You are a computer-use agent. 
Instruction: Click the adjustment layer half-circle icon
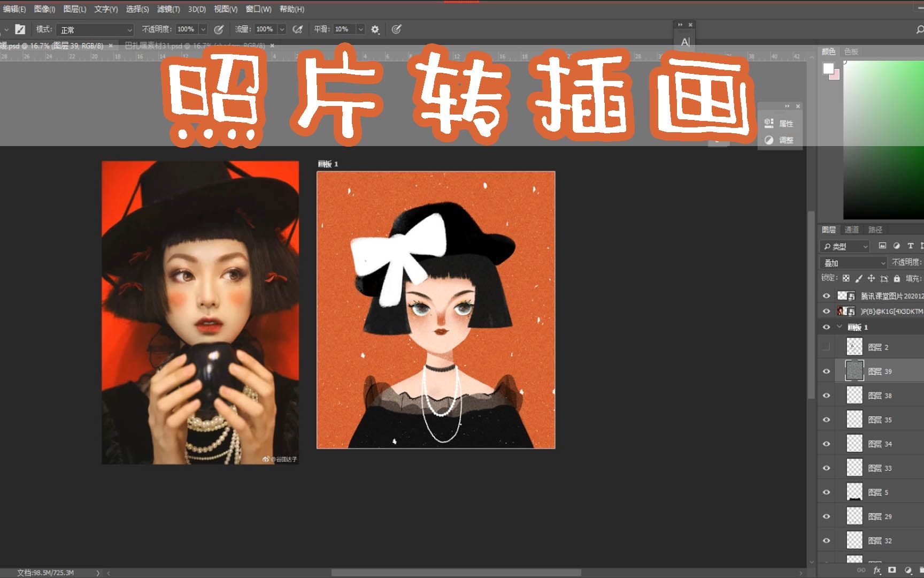[908, 571]
